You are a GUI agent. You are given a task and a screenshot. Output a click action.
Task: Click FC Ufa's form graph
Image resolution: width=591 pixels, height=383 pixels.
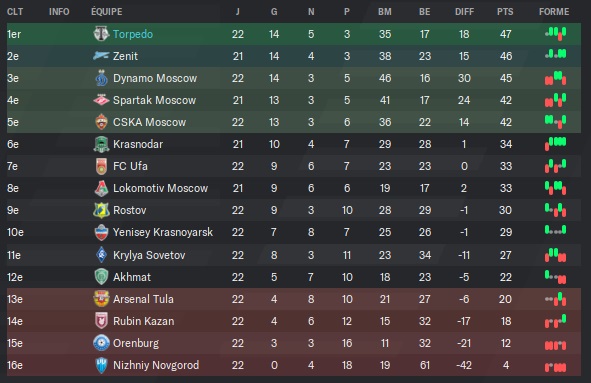point(556,166)
